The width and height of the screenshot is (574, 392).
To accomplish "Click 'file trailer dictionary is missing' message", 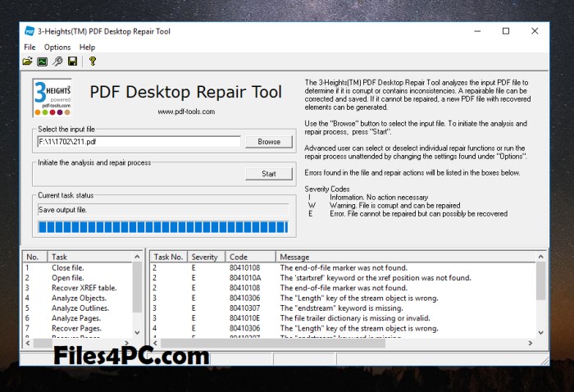I will tap(355, 318).
